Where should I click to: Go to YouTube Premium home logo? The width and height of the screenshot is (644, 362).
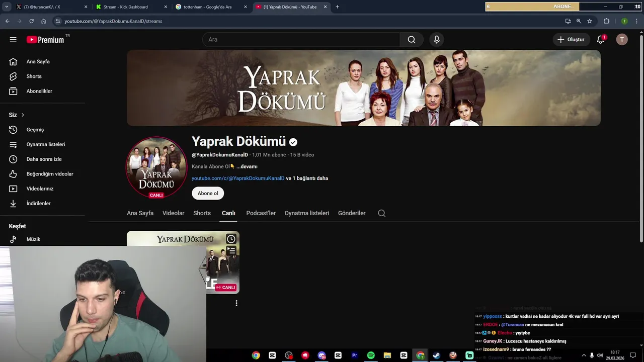[x=45, y=40]
